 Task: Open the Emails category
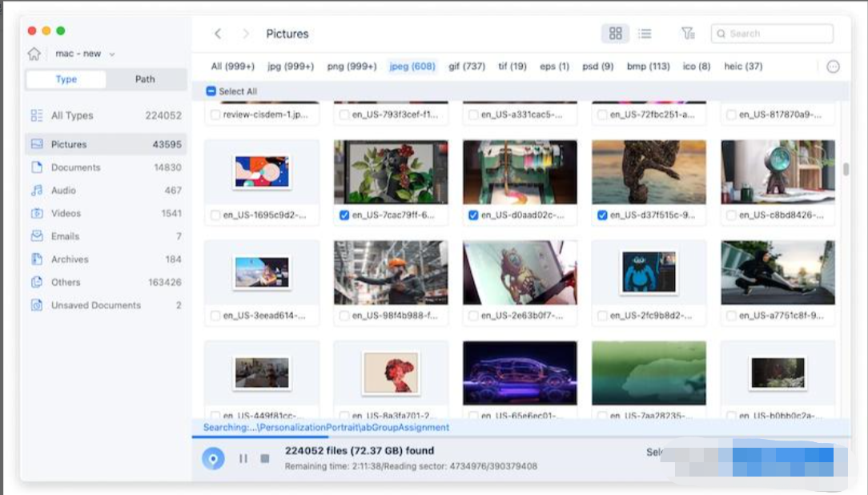[x=65, y=236]
